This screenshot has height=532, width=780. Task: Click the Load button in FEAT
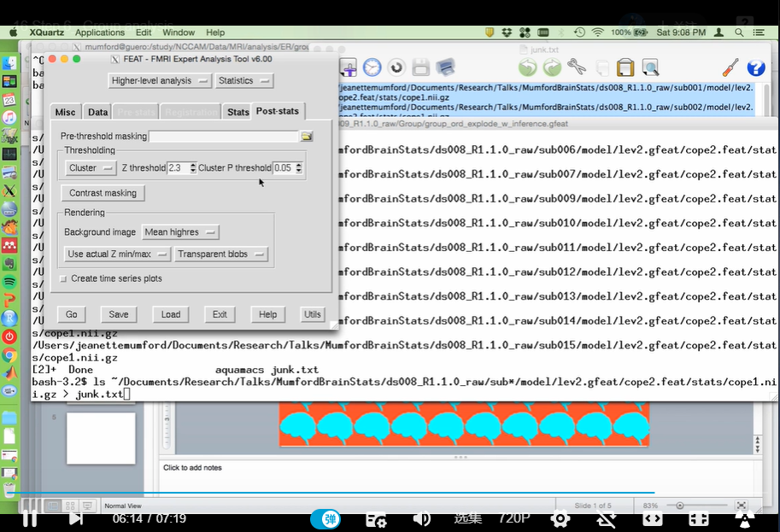(171, 314)
